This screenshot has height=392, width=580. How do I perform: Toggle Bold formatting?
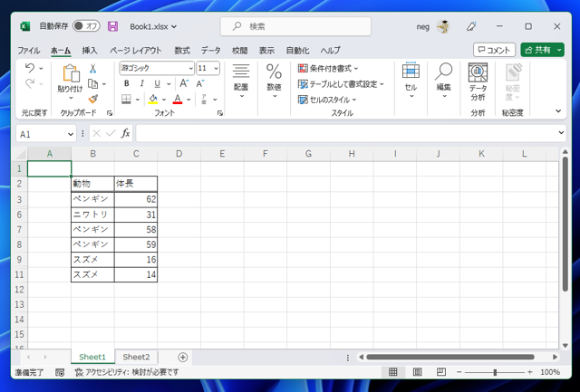tap(127, 84)
